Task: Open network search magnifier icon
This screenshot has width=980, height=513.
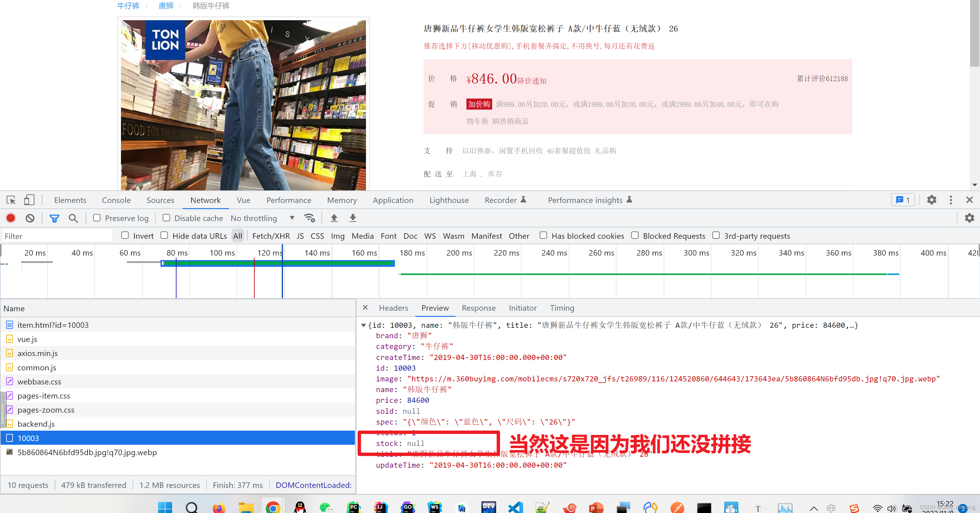Action: 73,218
